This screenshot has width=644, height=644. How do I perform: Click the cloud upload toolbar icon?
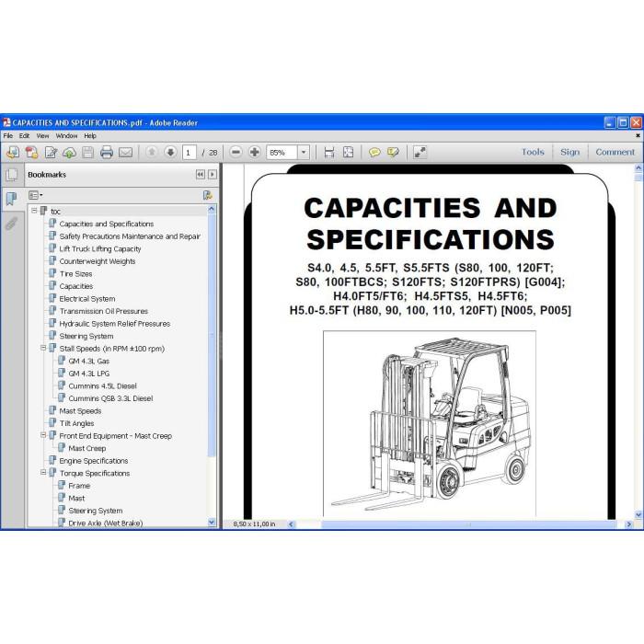[69, 153]
